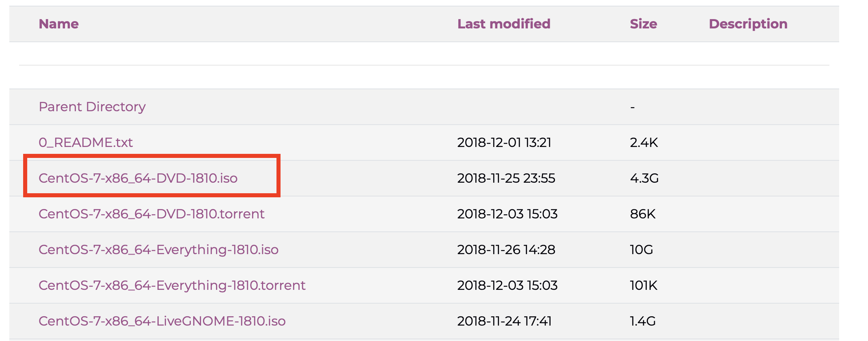Download CentOS-7-x86_64-Everything-1810.iso
The width and height of the screenshot is (868, 341).
coord(158,250)
